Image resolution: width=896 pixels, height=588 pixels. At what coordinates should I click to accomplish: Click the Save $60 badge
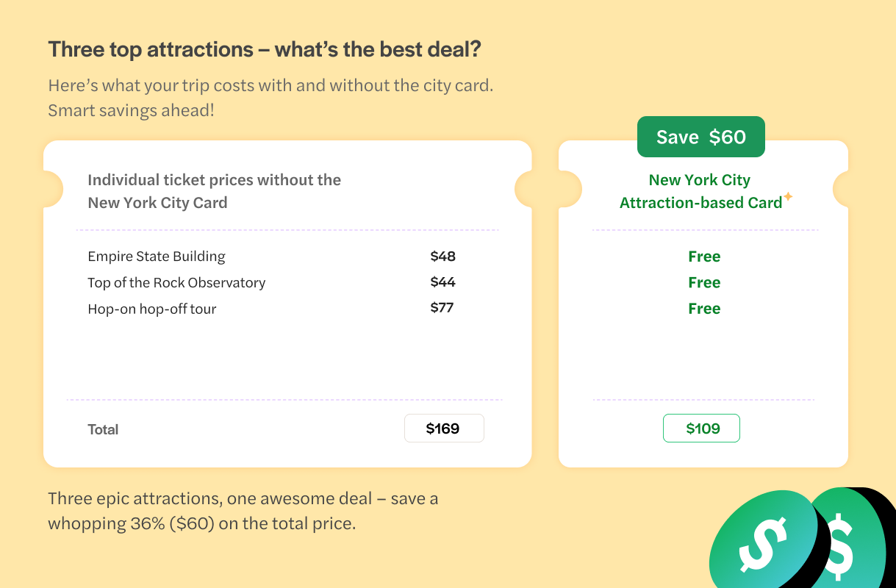pos(700,137)
